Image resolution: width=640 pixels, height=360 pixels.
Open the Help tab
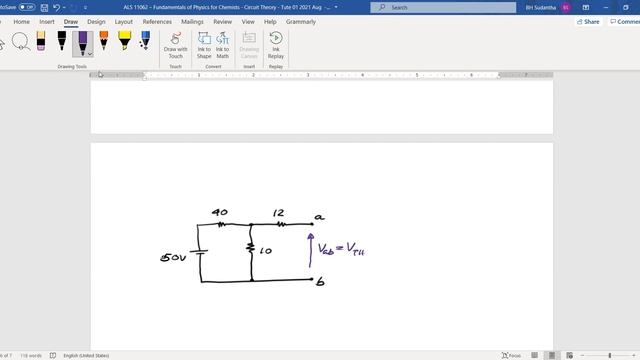270,22
